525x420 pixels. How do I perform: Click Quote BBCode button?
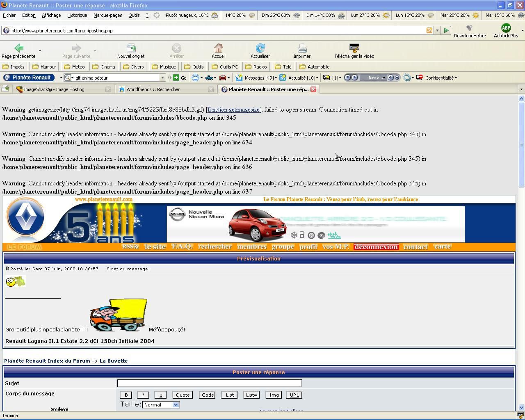click(x=183, y=395)
